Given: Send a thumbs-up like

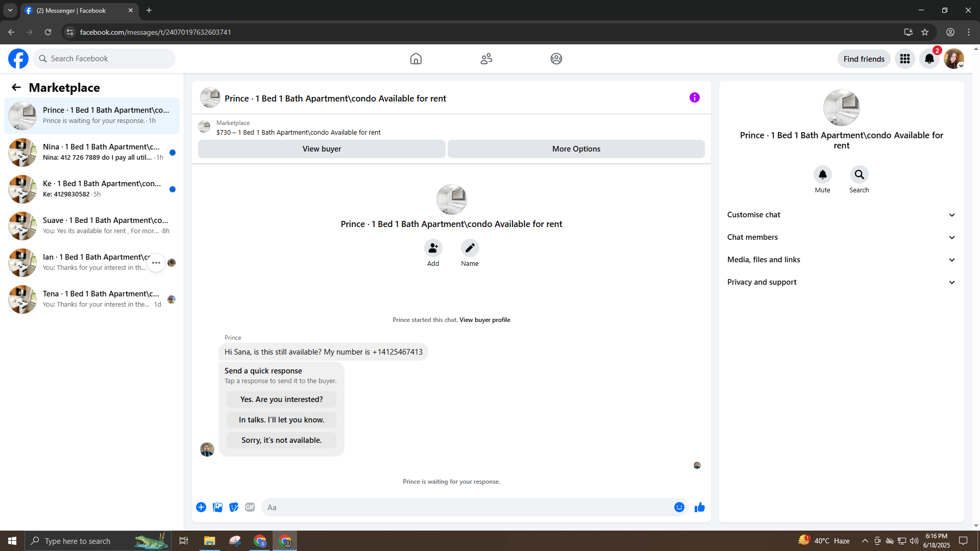Looking at the screenshot, I should pos(700,507).
